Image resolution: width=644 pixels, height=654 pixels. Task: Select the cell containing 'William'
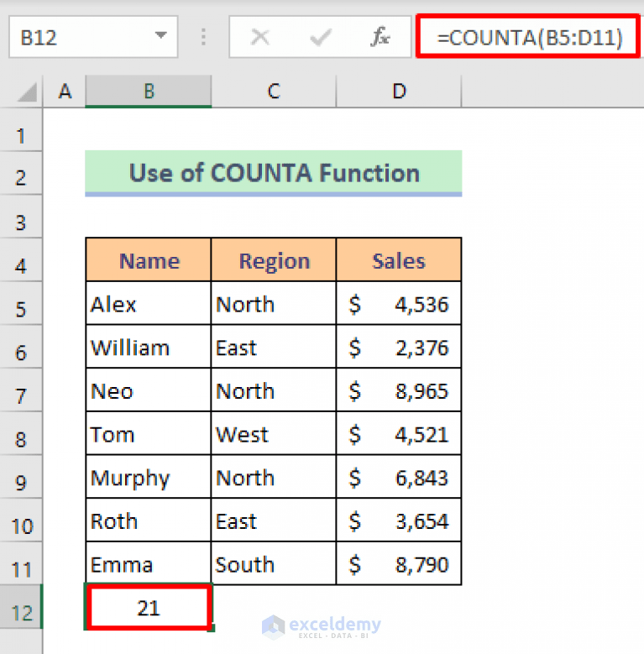pyautogui.click(x=149, y=347)
